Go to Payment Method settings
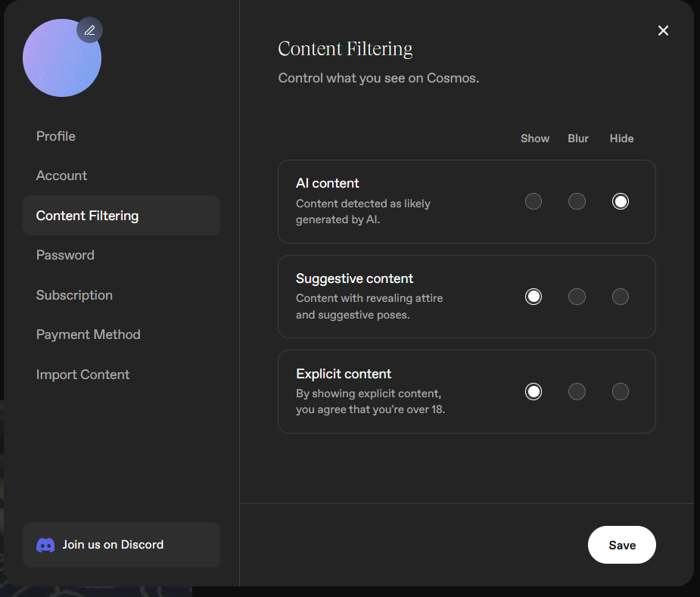The image size is (700, 597). click(x=89, y=334)
